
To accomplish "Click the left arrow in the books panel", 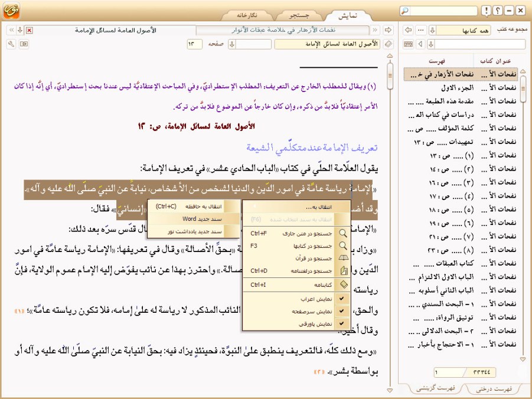I will click(x=409, y=30).
